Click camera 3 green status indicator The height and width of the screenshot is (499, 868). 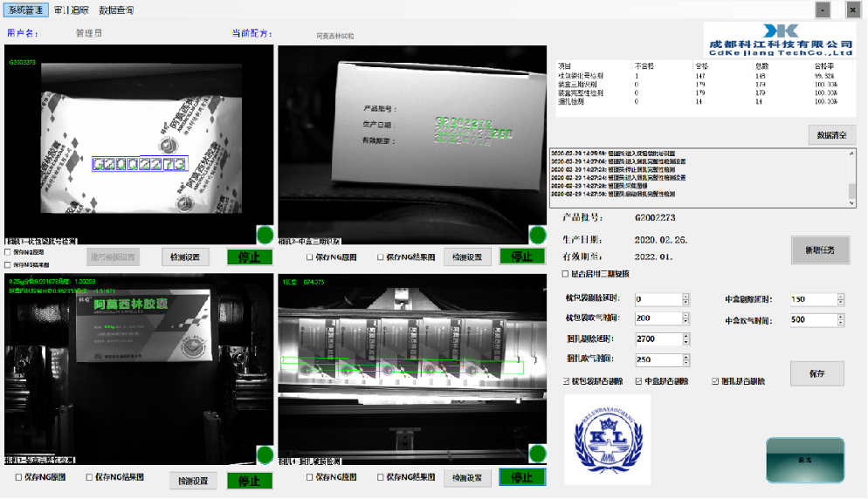[265, 455]
